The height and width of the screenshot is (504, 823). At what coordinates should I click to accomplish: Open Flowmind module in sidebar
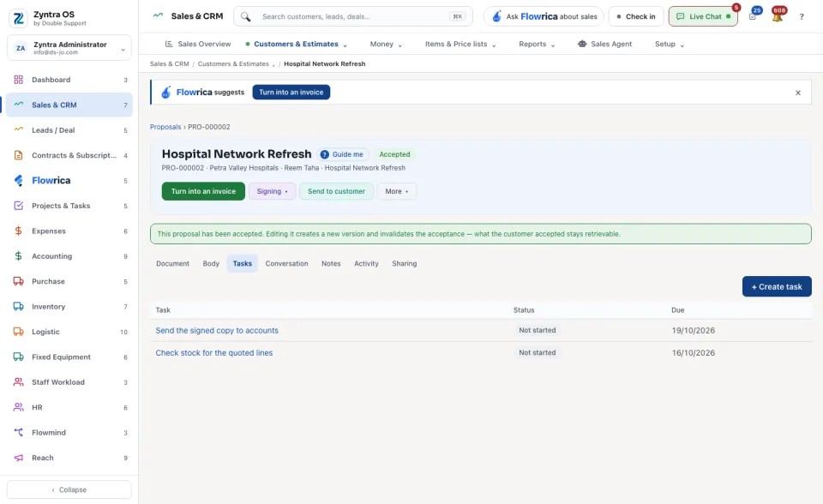pyautogui.click(x=69, y=433)
